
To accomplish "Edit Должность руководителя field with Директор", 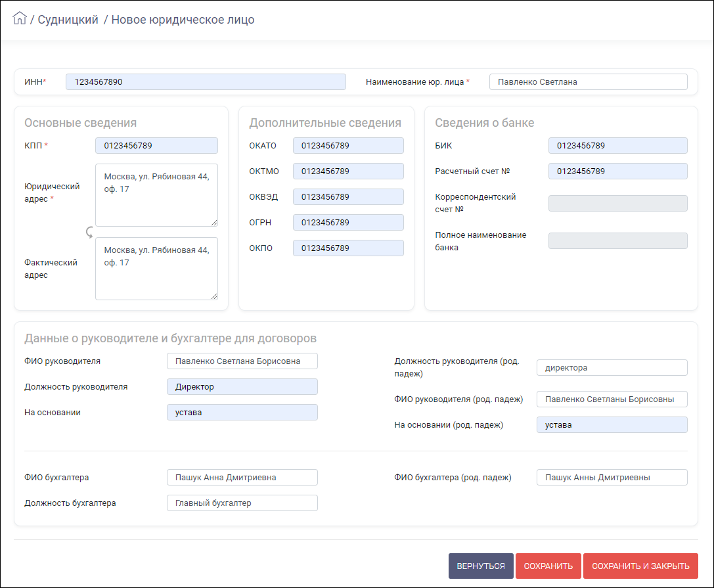I will (x=242, y=387).
